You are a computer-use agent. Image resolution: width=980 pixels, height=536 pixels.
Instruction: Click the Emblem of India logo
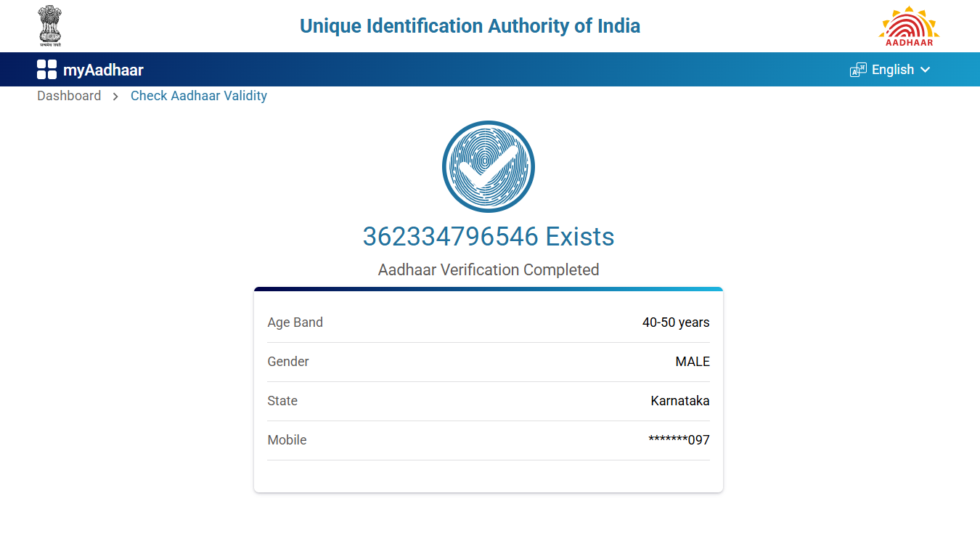coord(50,25)
